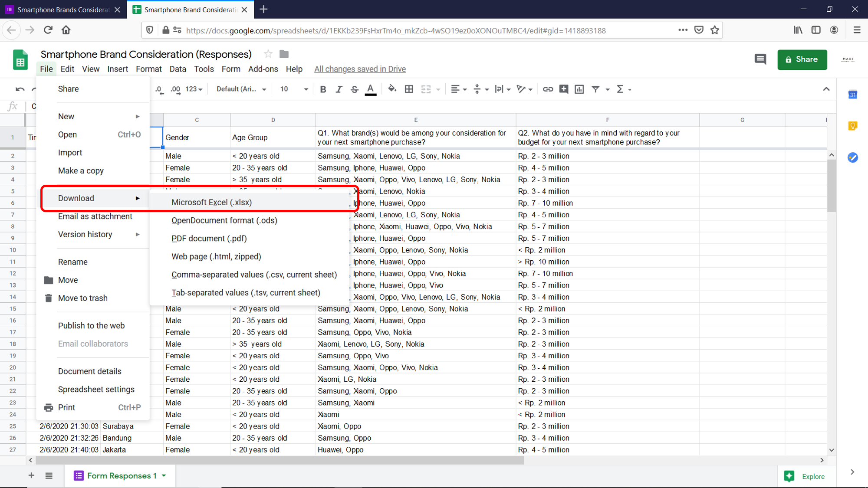Open the Firefox library icon
This screenshot has width=868, height=488.
[798, 30]
